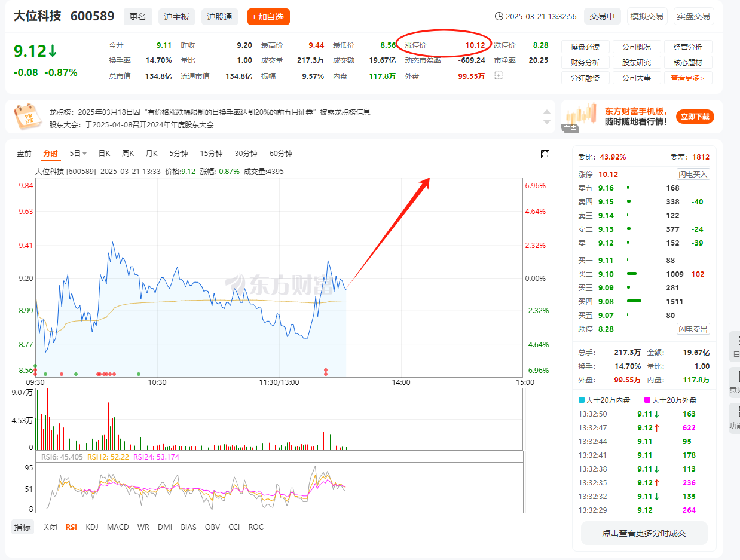This screenshot has width=740, height=560.
Task: Open the 15分钟 chart tab
Action: 211,154
